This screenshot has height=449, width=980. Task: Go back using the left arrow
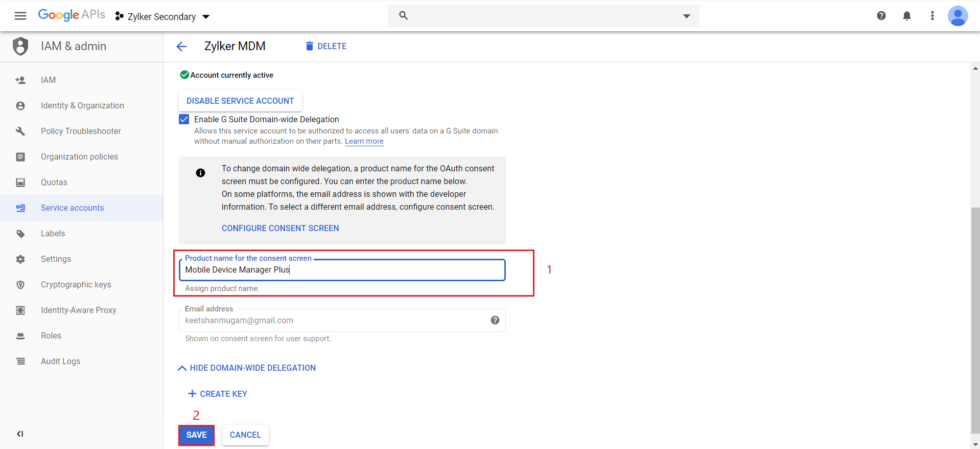(x=181, y=47)
